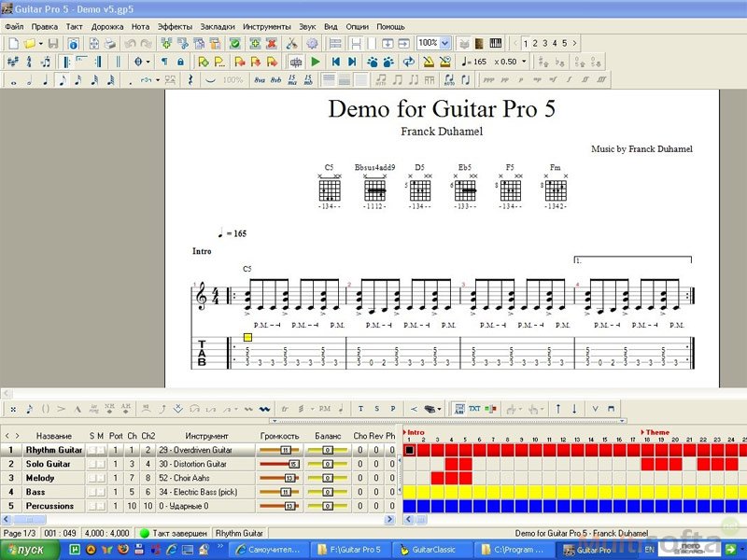Click the green checkmark bar-check icon
The width and height of the screenshot is (747, 560).
click(235, 44)
